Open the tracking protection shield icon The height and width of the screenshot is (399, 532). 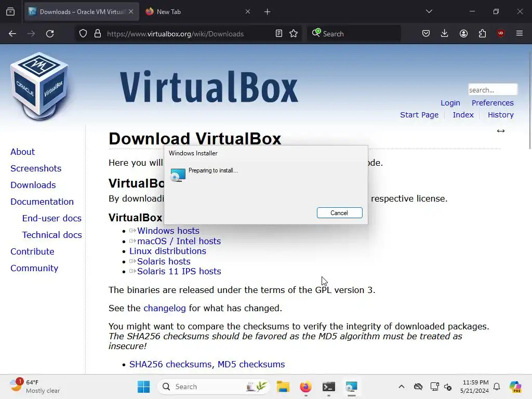83,34
